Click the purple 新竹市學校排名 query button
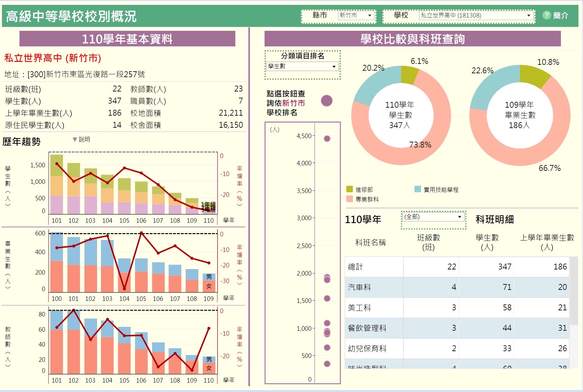Screen dimensions: 583x392 pyautogui.click(x=327, y=101)
